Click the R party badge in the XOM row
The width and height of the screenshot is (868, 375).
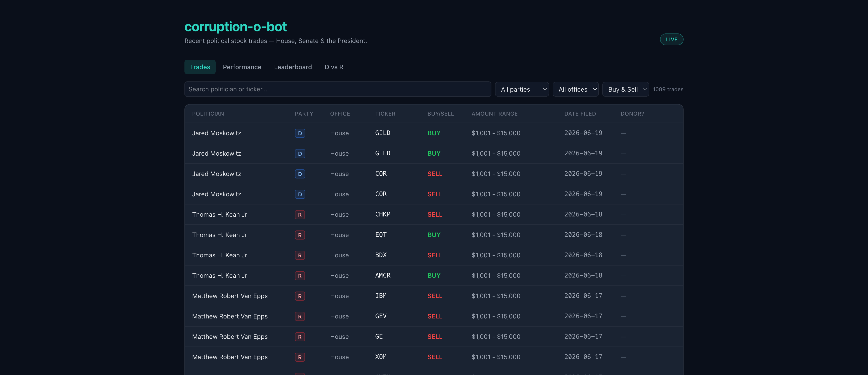(300, 357)
